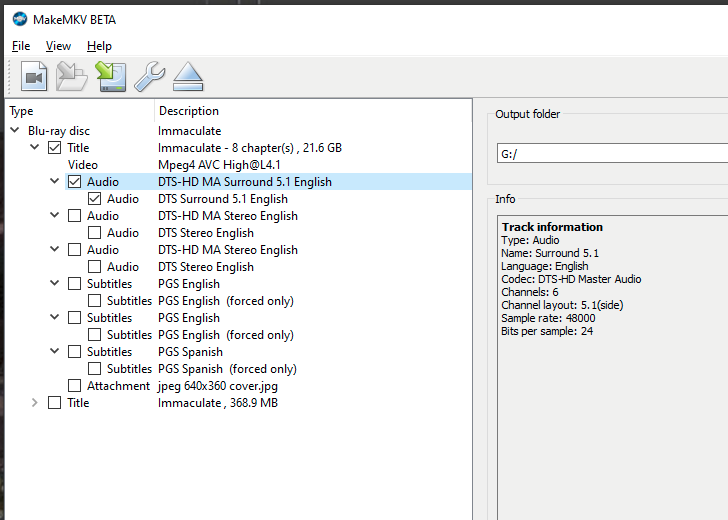Check the cover.jpg Attachment checkbox
Screen dimensions: 728x520
[75, 386]
